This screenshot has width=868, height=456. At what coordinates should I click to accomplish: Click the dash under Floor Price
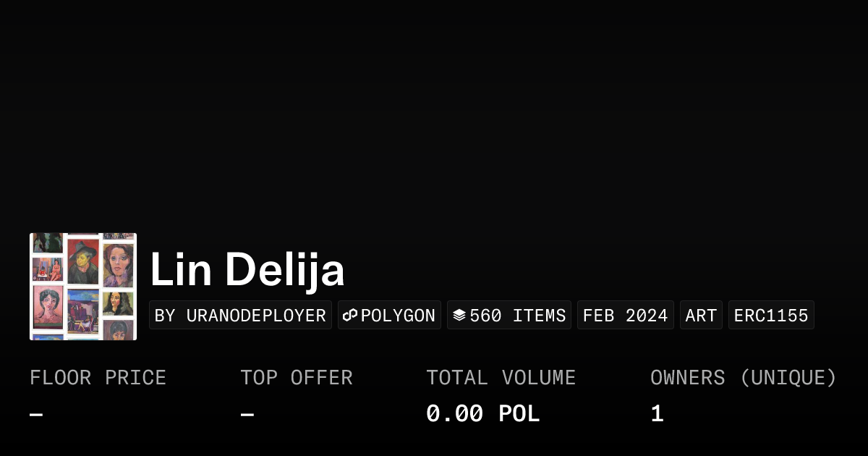[36, 415]
